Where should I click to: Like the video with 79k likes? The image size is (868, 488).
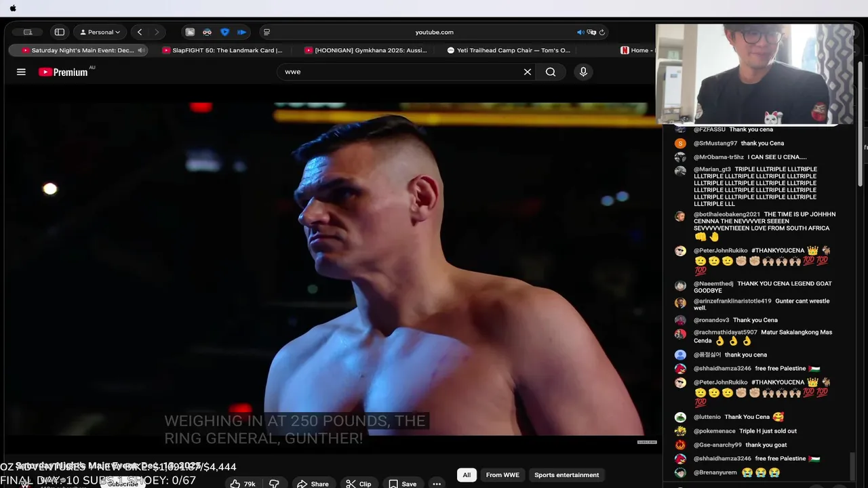(x=242, y=483)
